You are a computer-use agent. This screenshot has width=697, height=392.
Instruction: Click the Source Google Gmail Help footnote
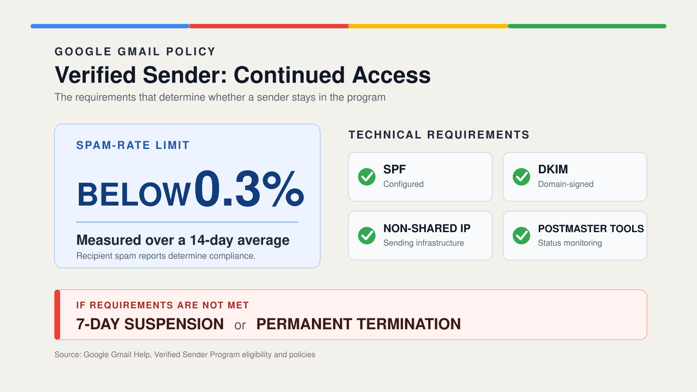pyautogui.click(x=185, y=355)
